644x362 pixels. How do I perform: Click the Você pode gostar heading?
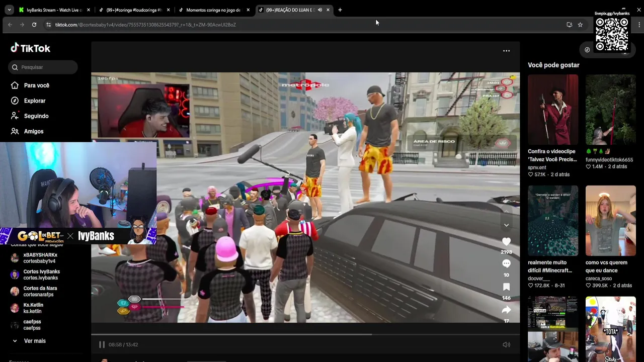tap(553, 65)
